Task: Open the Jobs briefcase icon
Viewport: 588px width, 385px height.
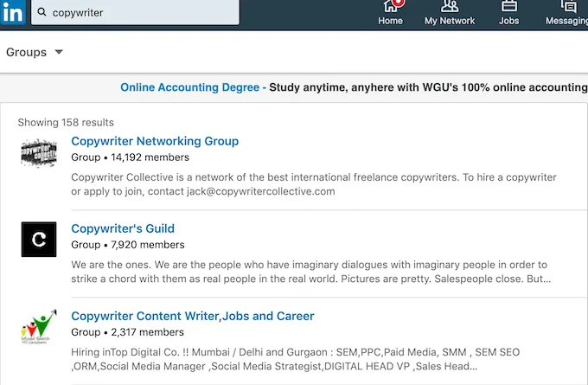Action: click(x=508, y=6)
